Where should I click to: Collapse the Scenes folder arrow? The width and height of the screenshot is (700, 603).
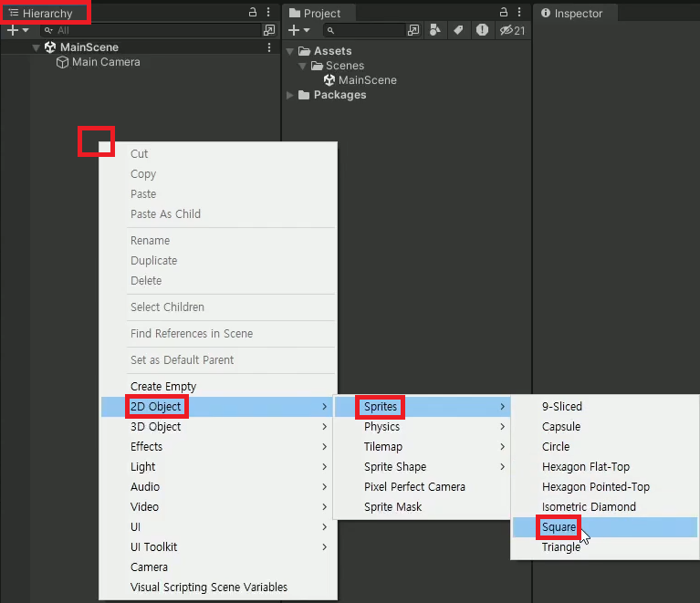(x=303, y=66)
